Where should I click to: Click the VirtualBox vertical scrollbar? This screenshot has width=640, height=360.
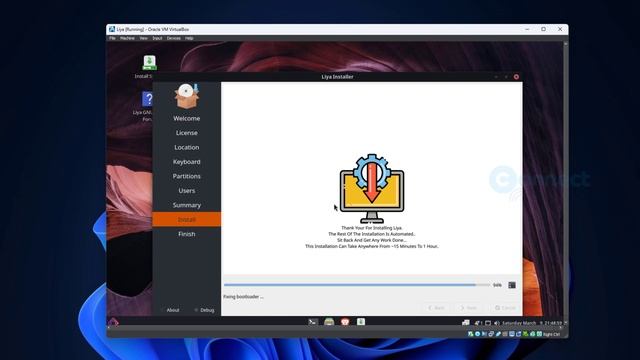point(565,184)
